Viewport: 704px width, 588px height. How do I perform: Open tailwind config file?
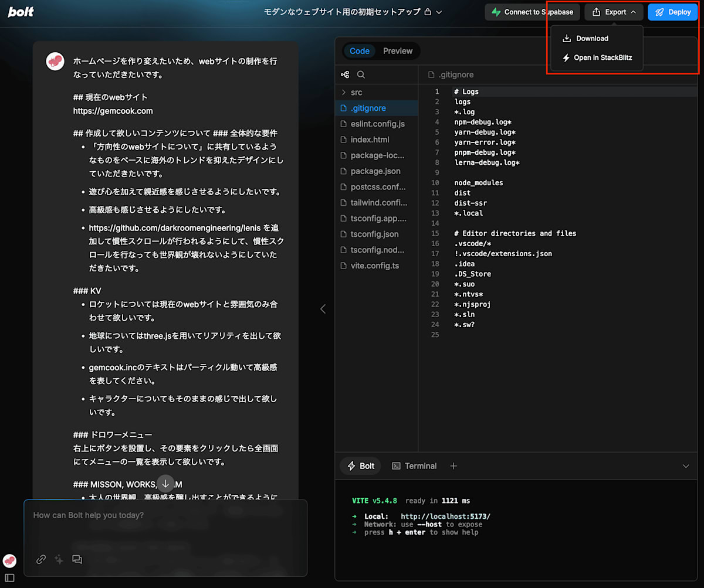376,203
